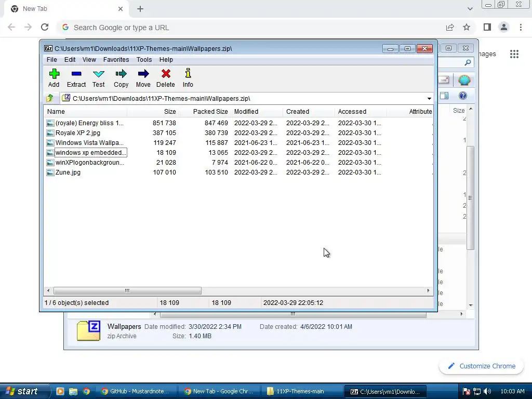Share this page from the address bar

click(x=450, y=27)
